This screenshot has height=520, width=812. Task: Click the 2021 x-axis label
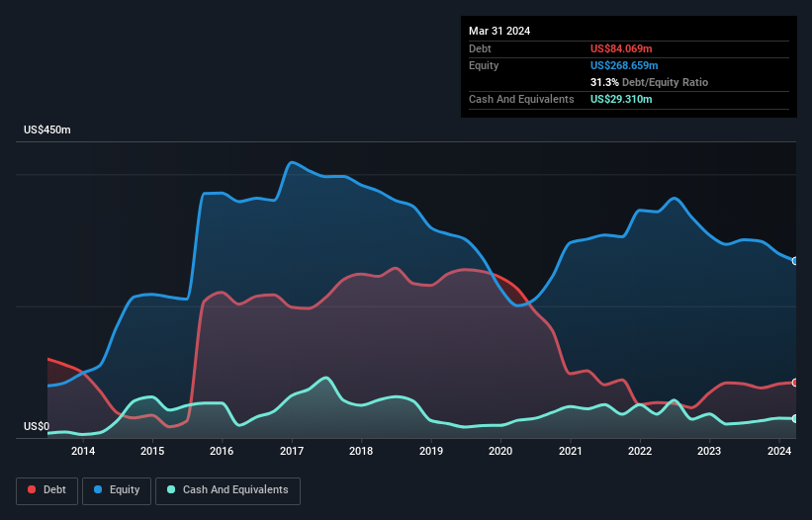[571, 452]
